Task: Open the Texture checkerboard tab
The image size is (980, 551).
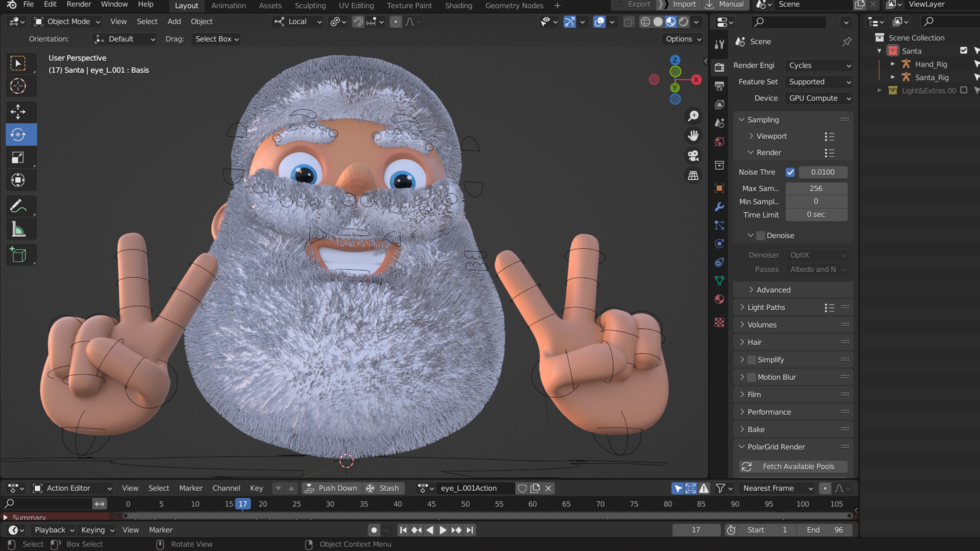Action: click(x=719, y=322)
